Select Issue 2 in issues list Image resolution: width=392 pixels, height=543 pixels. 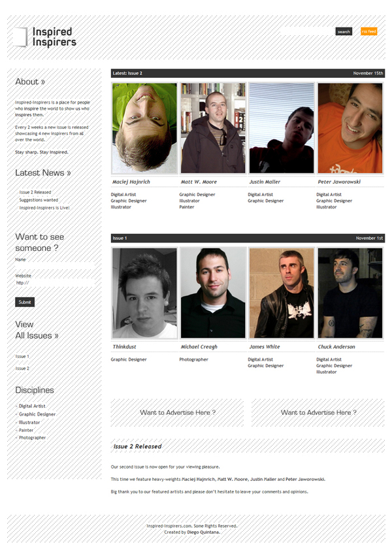pyautogui.click(x=22, y=369)
